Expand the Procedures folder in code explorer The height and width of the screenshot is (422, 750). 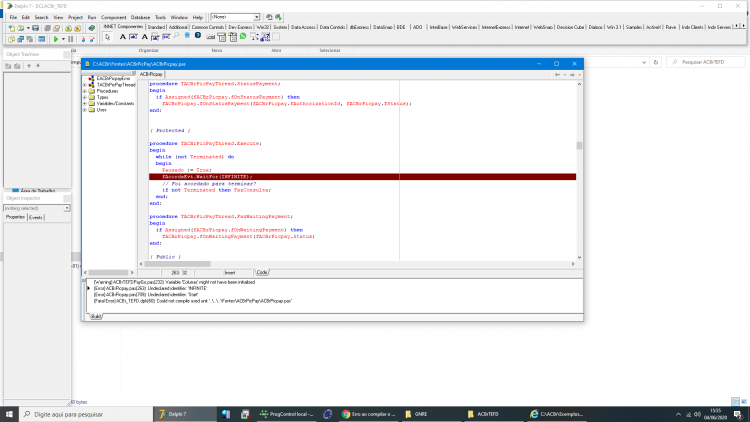pos(85,91)
